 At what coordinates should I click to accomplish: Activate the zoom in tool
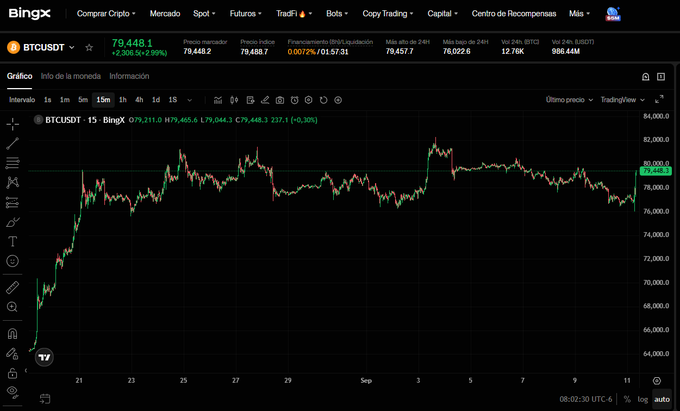[13, 307]
